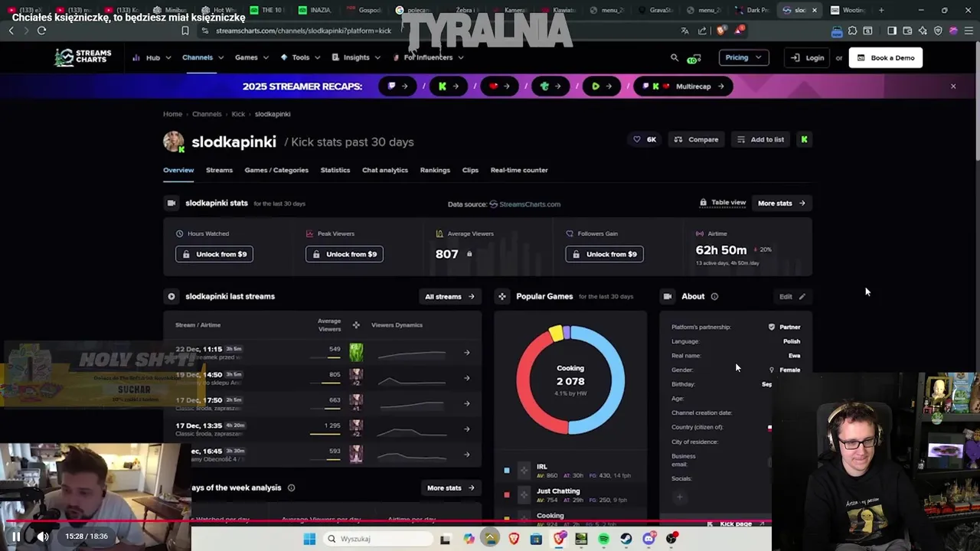Click the All streams button
980x551 pixels.
coord(450,296)
